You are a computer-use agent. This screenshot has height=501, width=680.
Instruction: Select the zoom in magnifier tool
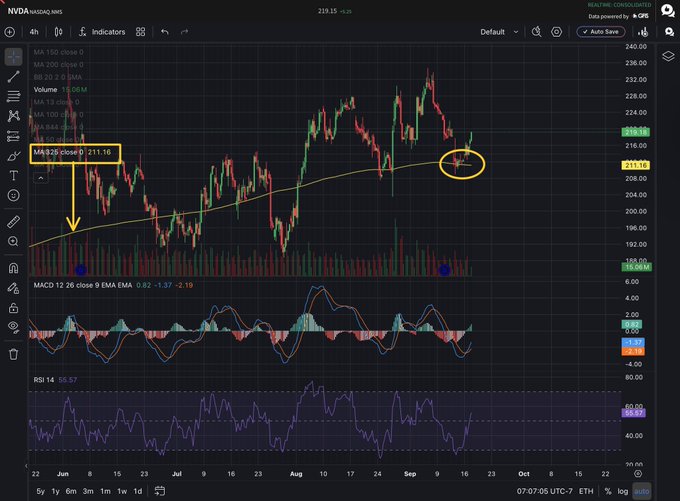point(13,241)
